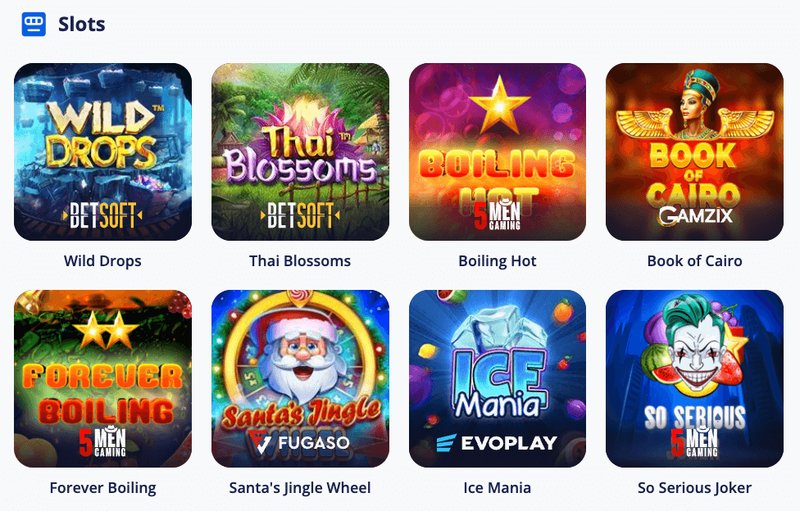Viewport: 800px width, 511px height.
Task: Select the So Serious Joker thumbnail
Action: (x=694, y=379)
